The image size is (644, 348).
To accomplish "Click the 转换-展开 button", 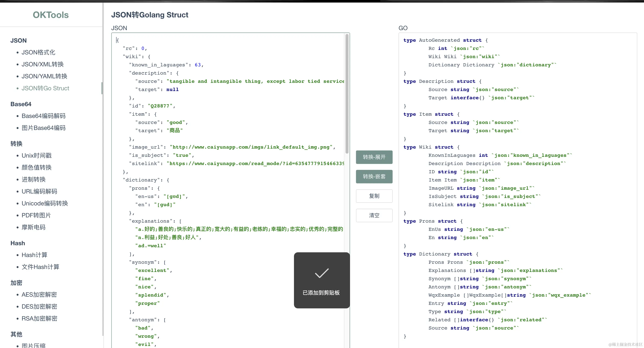I will [x=374, y=157].
